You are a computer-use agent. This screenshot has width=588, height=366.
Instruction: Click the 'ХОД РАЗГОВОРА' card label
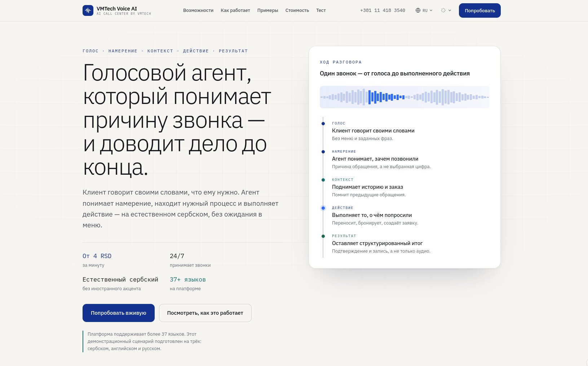[341, 62]
